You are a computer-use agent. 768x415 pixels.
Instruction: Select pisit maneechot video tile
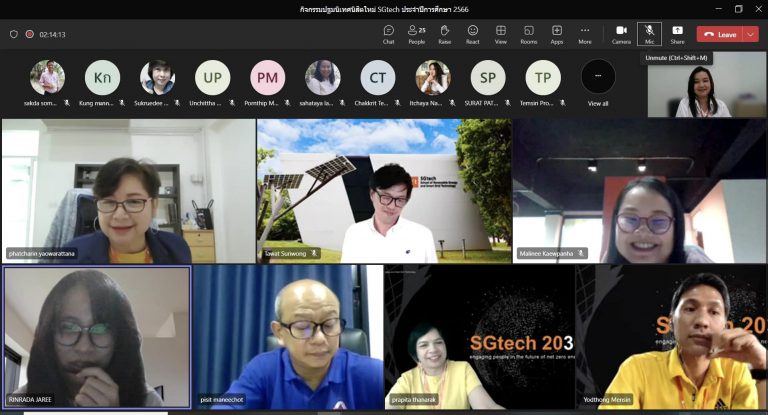click(x=288, y=337)
